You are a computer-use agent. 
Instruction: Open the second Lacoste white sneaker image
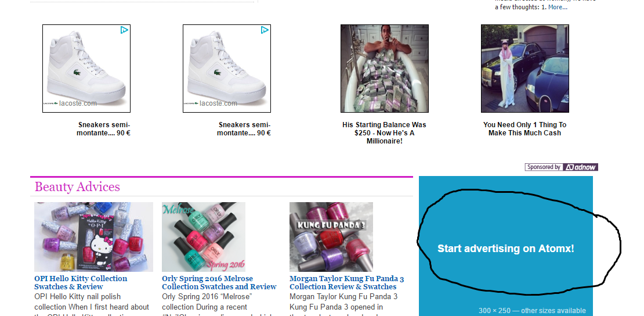coord(227,69)
